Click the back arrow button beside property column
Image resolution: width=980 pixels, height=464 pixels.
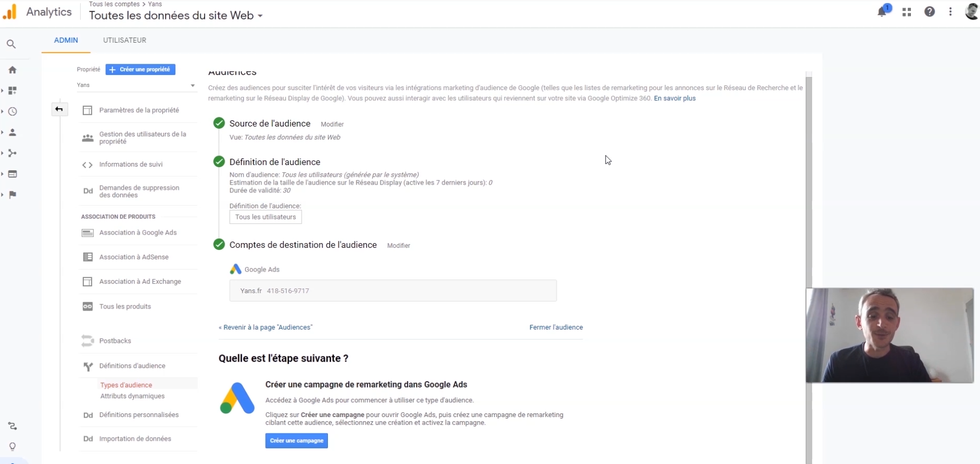tap(59, 109)
